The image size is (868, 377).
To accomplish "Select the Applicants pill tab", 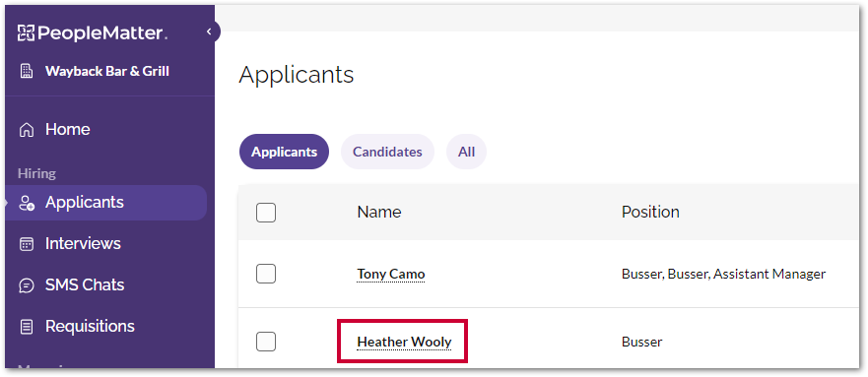I will click(x=284, y=152).
